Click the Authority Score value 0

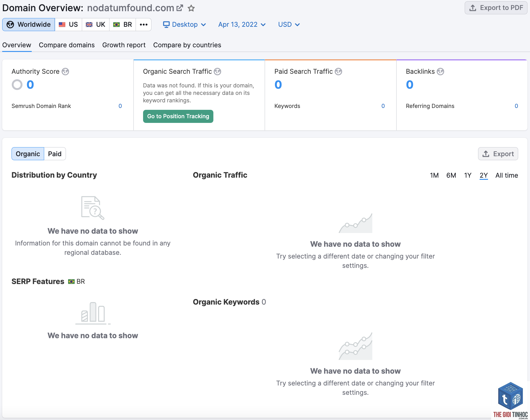[x=30, y=85]
